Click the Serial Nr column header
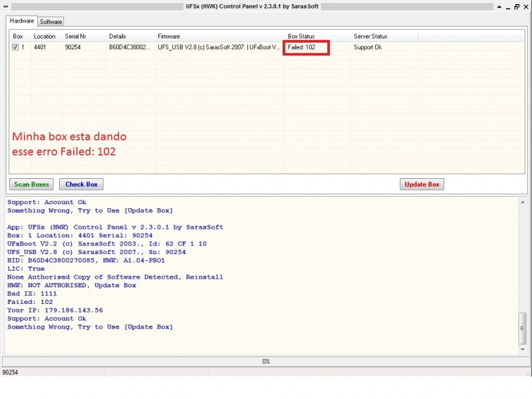The width and height of the screenshot is (532, 399). click(84, 37)
